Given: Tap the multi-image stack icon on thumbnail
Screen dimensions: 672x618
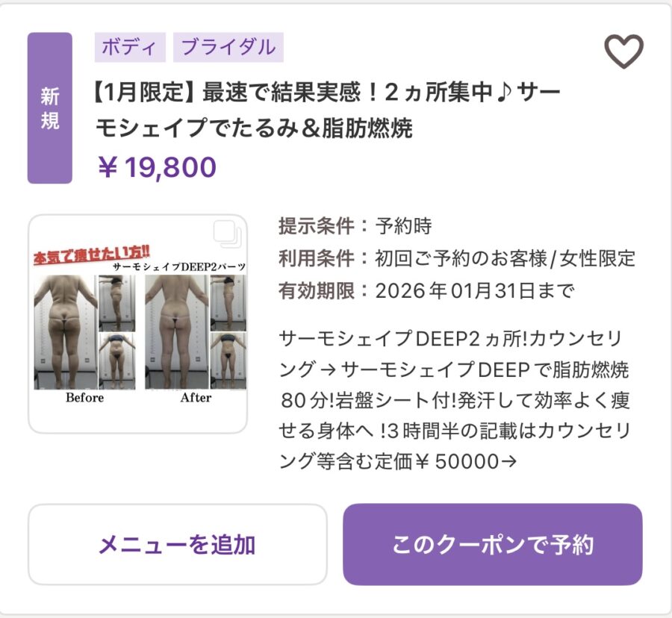Looking at the screenshot, I should (228, 234).
